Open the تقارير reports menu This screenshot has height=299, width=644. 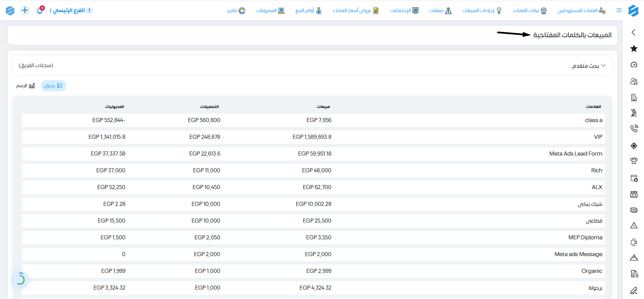[x=236, y=11]
